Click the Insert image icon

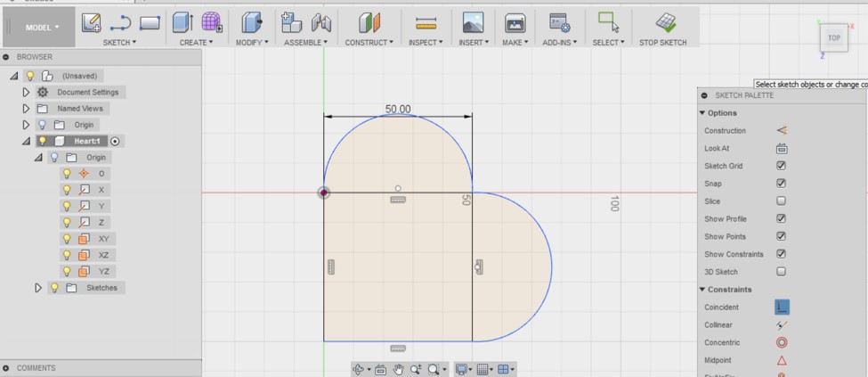click(x=473, y=23)
